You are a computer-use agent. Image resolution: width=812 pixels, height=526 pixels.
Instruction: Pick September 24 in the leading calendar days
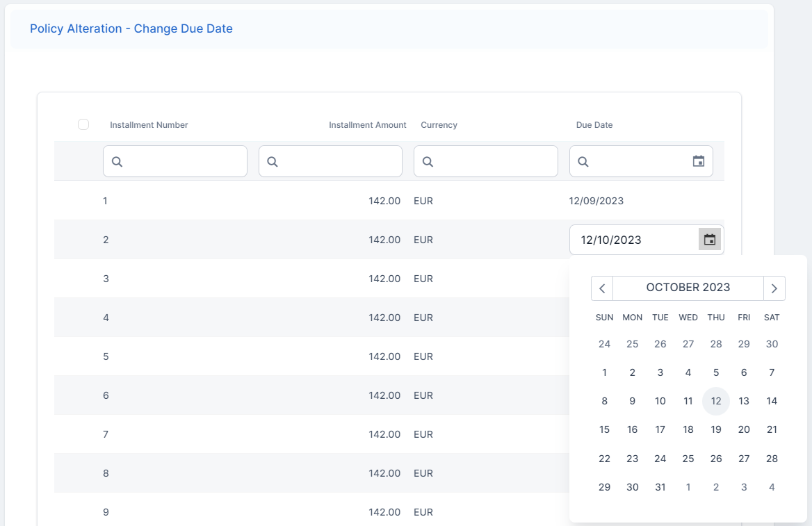tap(604, 344)
